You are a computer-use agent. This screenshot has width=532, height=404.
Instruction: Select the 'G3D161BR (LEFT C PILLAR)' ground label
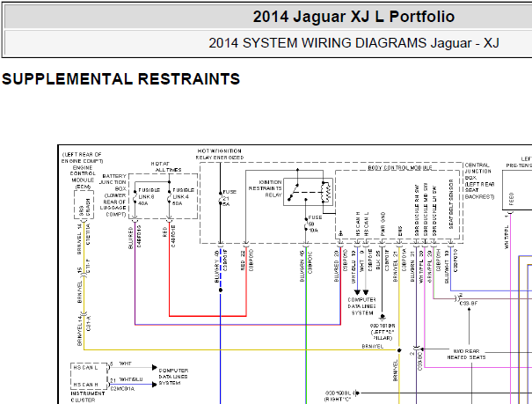pos(383,332)
